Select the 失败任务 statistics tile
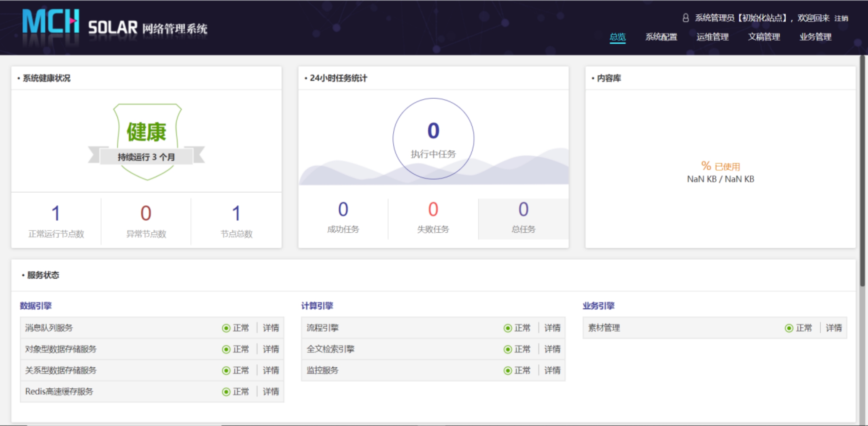The height and width of the screenshot is (426, 868). [x=433, y=219]
